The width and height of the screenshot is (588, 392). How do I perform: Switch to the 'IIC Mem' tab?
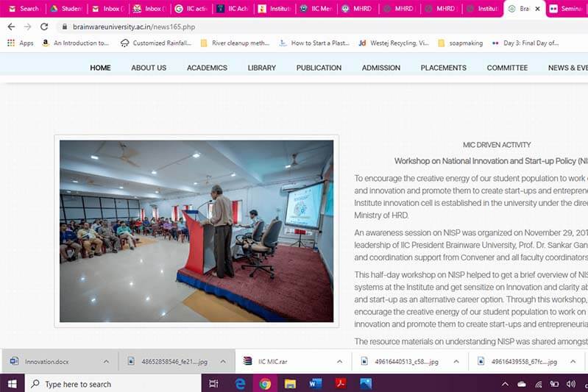316,8
